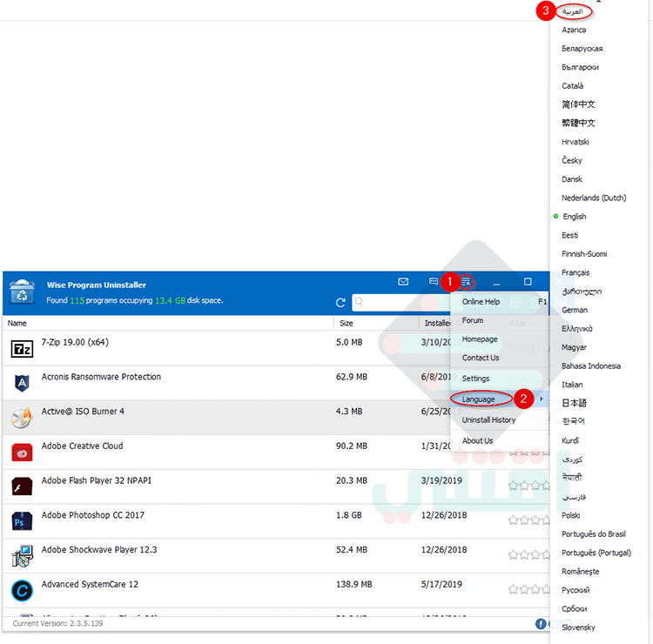Image resolution: width=653 pixels, height=644 pixels.
Task: Select the Active@ ISO Burner icon
Action: (x=22, y=418)
